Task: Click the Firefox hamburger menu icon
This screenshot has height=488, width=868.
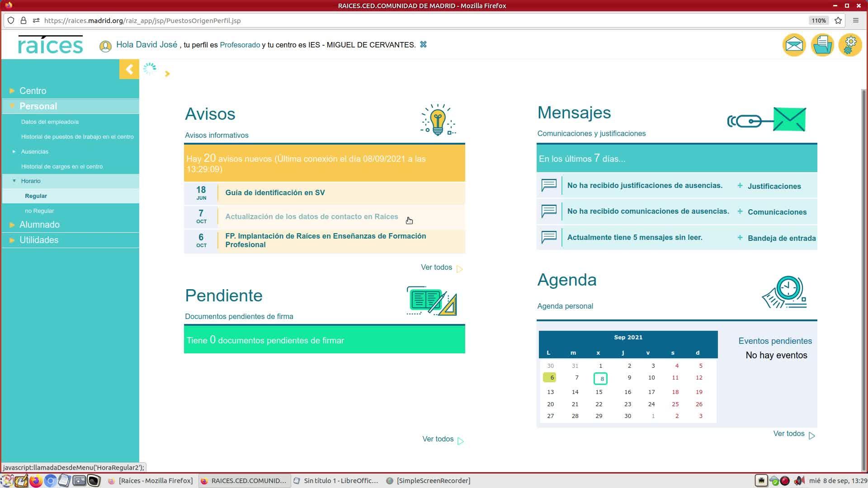Action: click(855, 20)
